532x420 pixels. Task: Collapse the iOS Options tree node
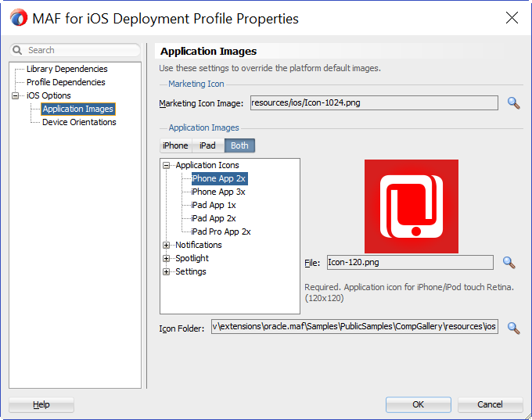tap(16, 95)
